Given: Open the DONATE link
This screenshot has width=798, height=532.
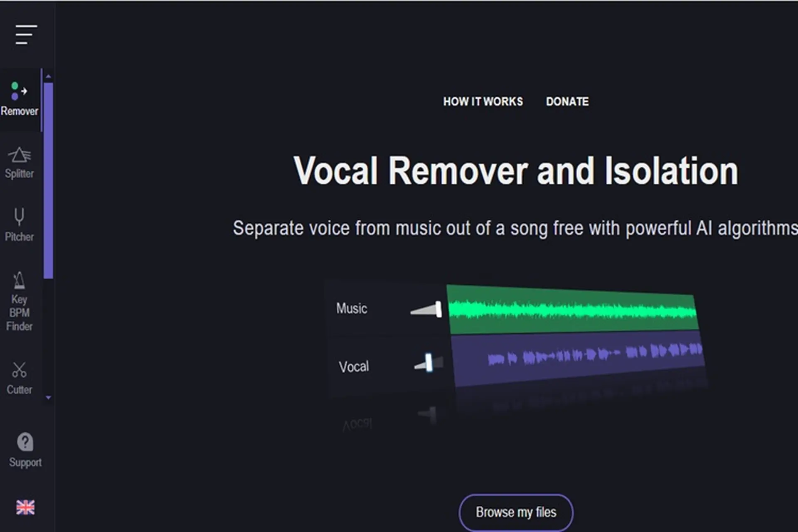Looking at the screenshot, I should 567,102.
